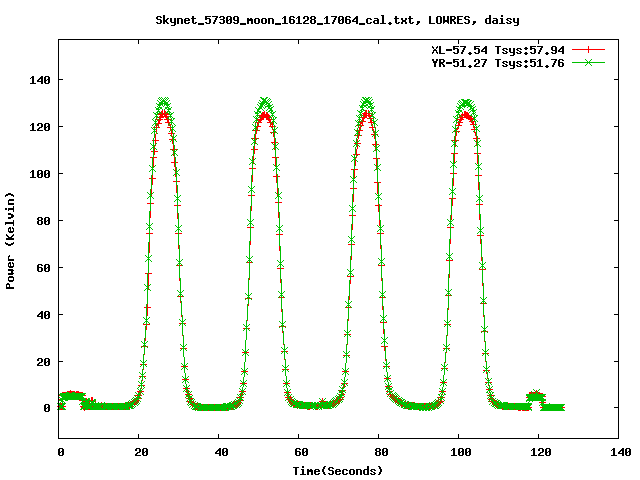Click the 120 tick label on y-axis
Screen dimensions: 640x480
(40, 127)
